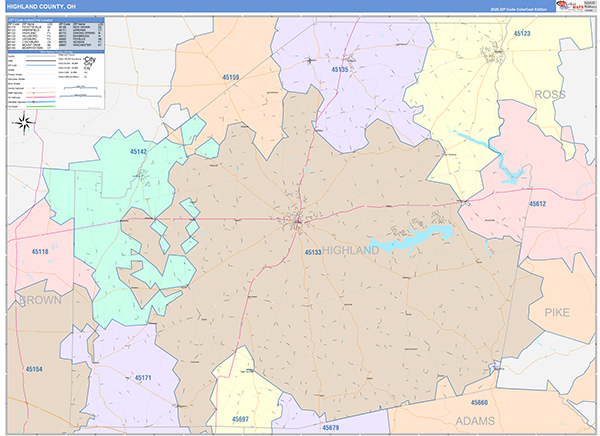Viewport: 600px width, 436px height.
Task: Select the purple 45135 ZIP area
Action: tap(340, 70)
